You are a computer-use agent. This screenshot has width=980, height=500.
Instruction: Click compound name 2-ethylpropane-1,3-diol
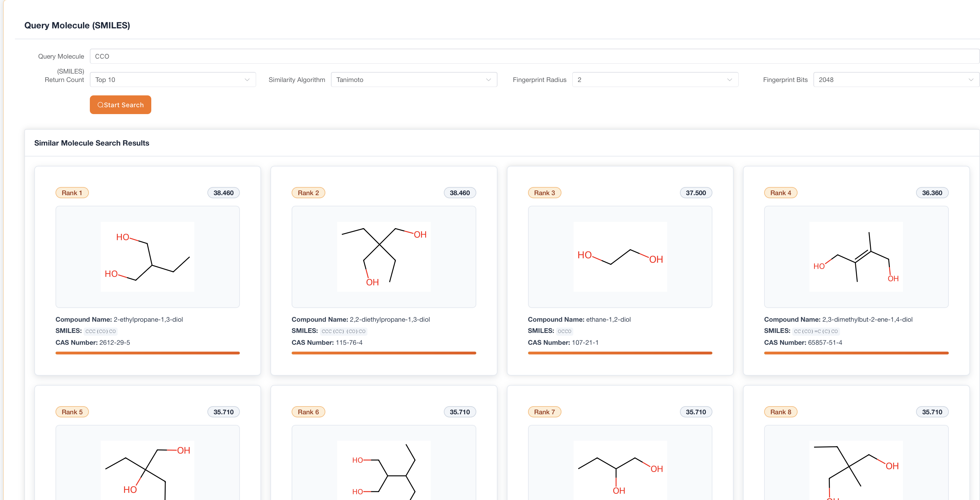pyautogui.click(x=148, y=320)
